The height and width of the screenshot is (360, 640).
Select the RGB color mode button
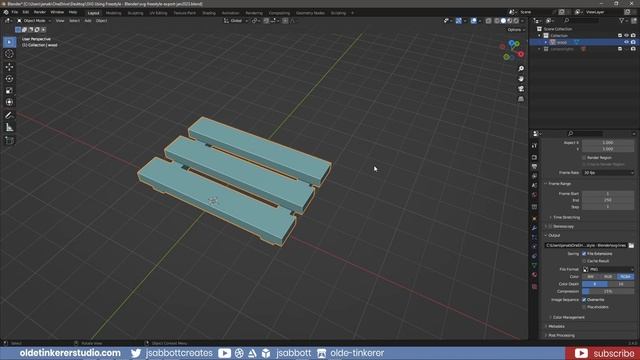point(608,277)
